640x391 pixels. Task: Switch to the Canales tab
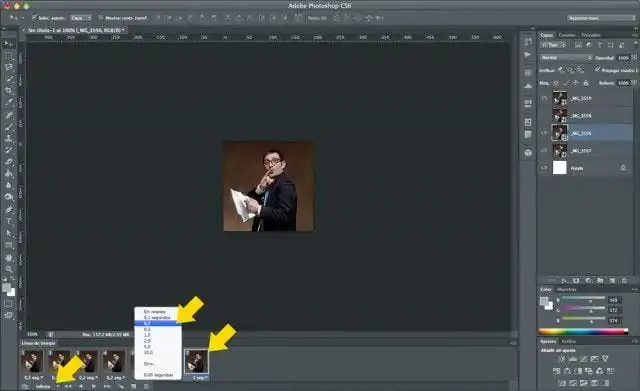(567, 35)
